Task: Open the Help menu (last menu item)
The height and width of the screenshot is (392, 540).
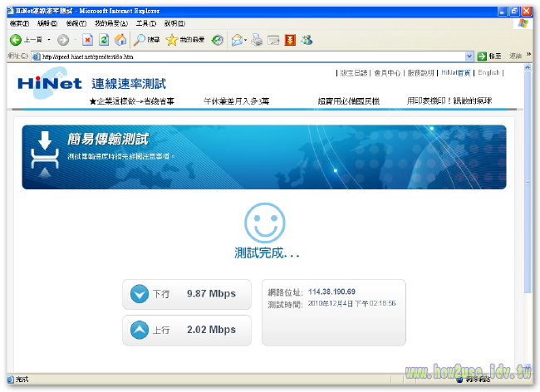Action: (x=174, y=23)
